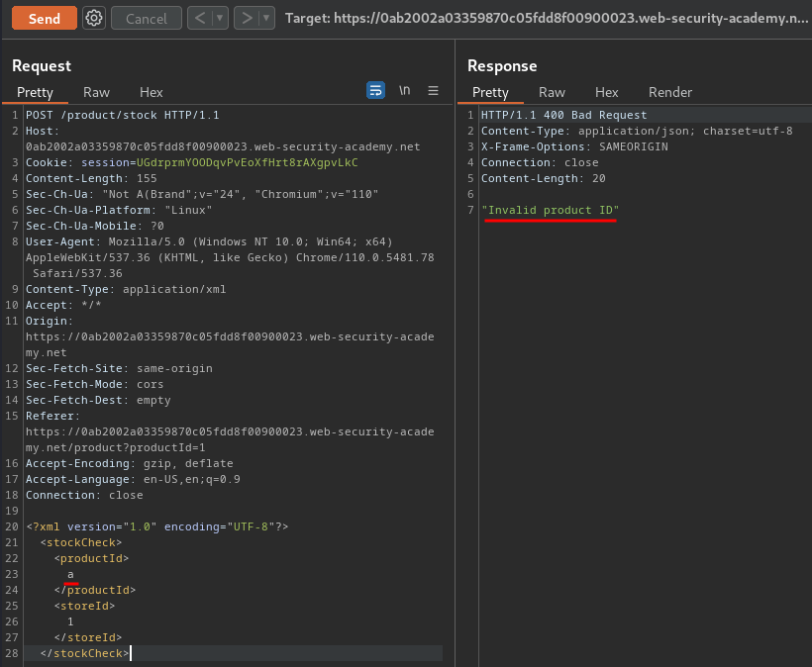Image resolution: width=812 pixels, height=667 pixels.
Task: Click Sec-Fetch-Site: same-origin line
Action: coord(119,368)
